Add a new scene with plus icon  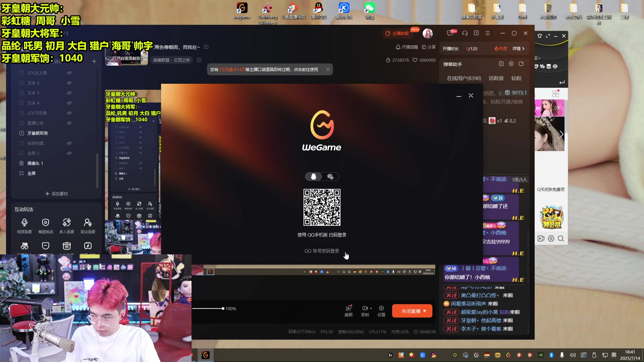click(94, 61)
